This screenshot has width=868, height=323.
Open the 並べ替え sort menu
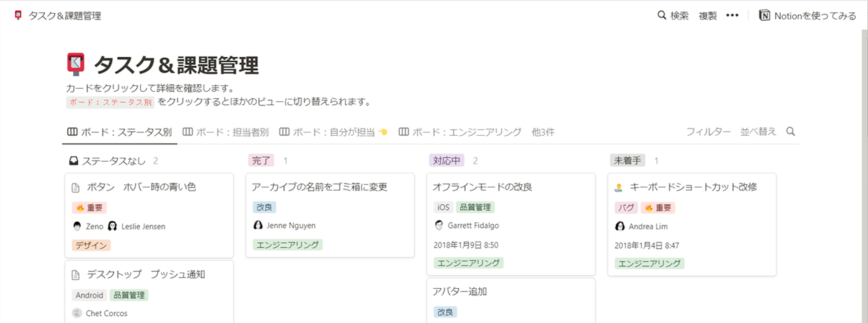pos(758,132)
